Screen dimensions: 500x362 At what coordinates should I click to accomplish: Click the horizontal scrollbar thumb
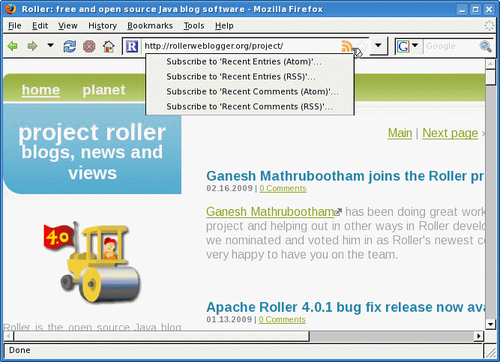coord(161,336)
